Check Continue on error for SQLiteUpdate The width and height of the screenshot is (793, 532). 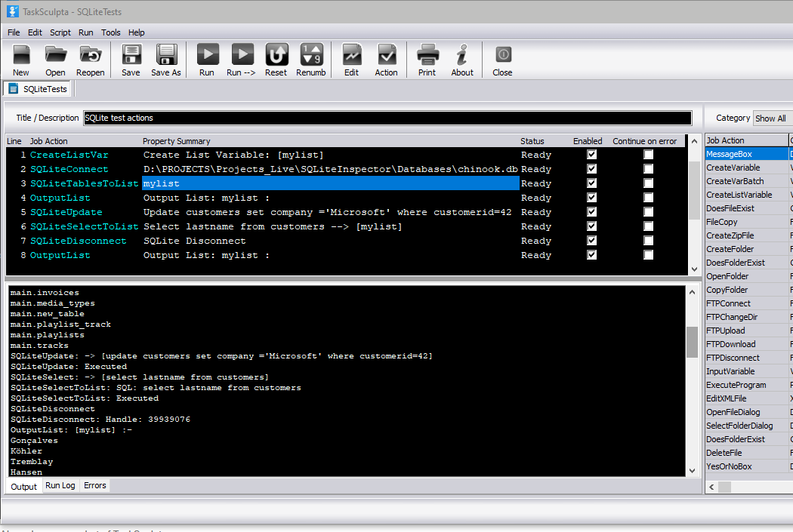tap(648, 212)
